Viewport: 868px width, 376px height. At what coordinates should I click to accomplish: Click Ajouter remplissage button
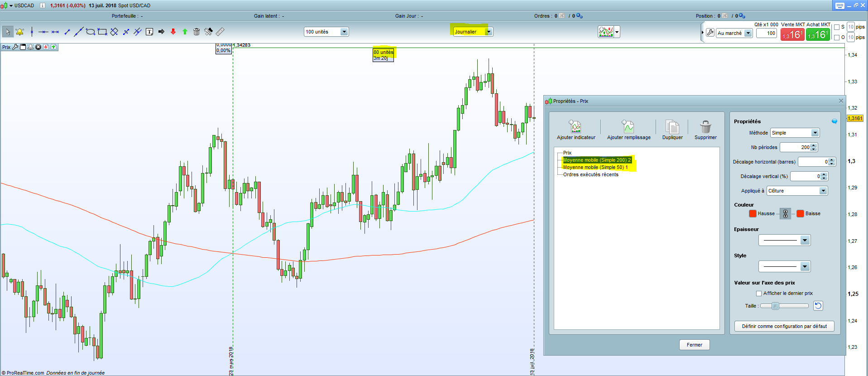coord(628,130)
